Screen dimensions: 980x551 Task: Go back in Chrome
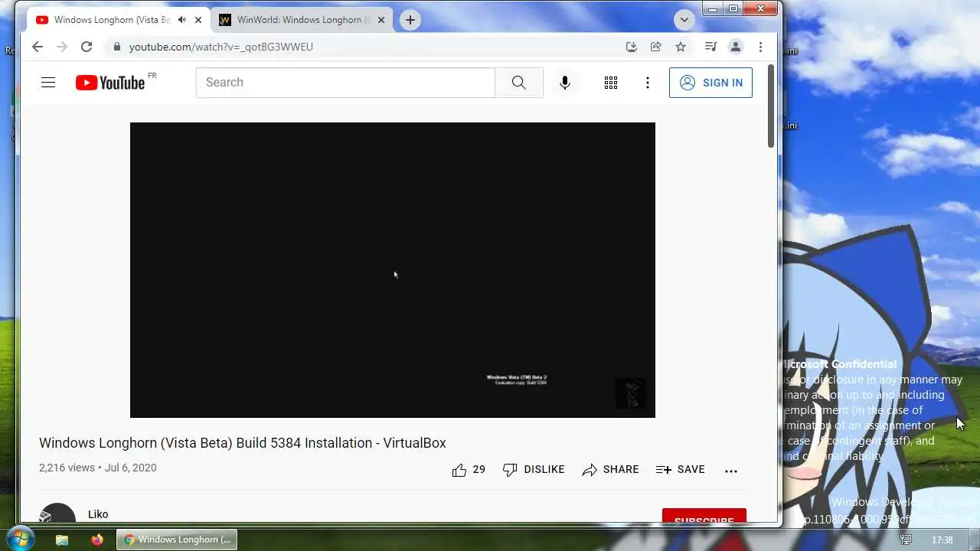point(38,47)
